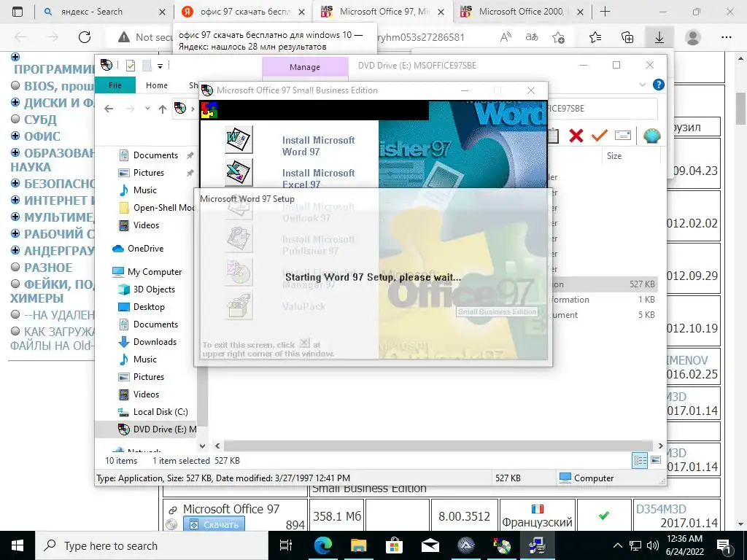Open the BIOS category link
Screen dimensions: 747x560
(59, 86)
